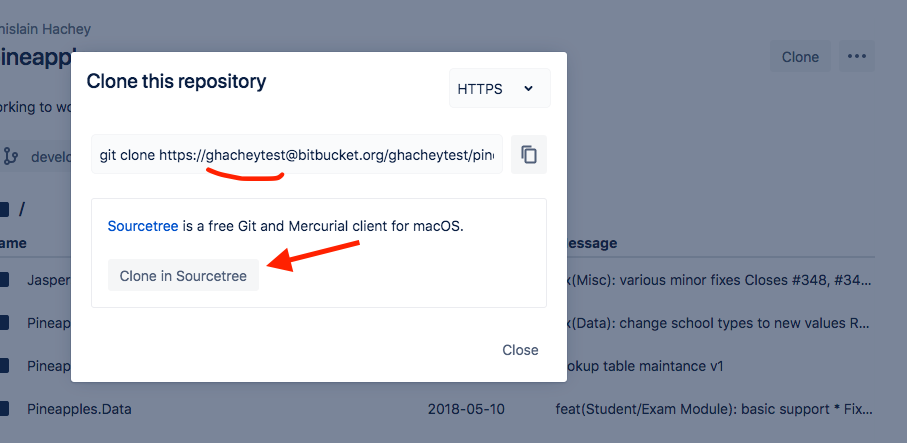Viewport: 907px width, 443px height.
Task: Click the root folder icon before the slash
Action: [x=4, y=209]
